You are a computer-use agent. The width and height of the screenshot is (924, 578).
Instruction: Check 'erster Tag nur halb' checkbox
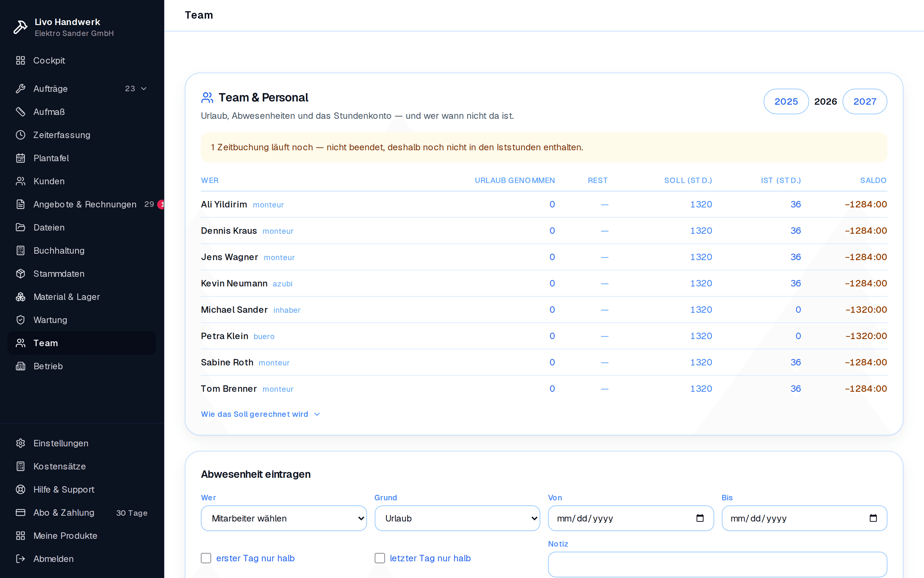coord(206,558)
